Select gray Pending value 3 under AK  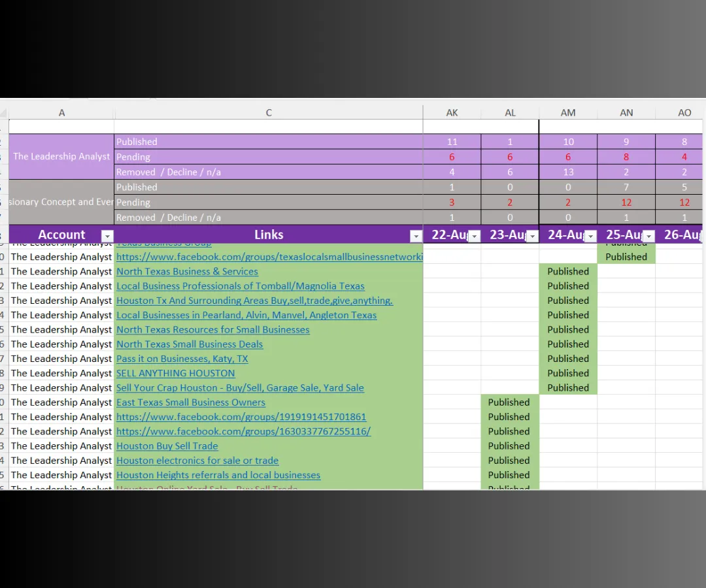452,203
